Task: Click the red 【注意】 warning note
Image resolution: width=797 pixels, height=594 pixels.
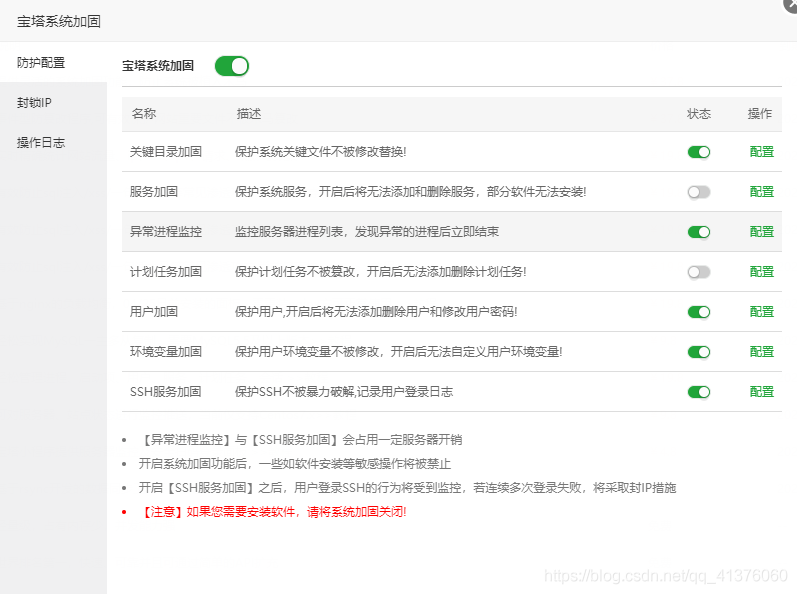Action: 272,512
